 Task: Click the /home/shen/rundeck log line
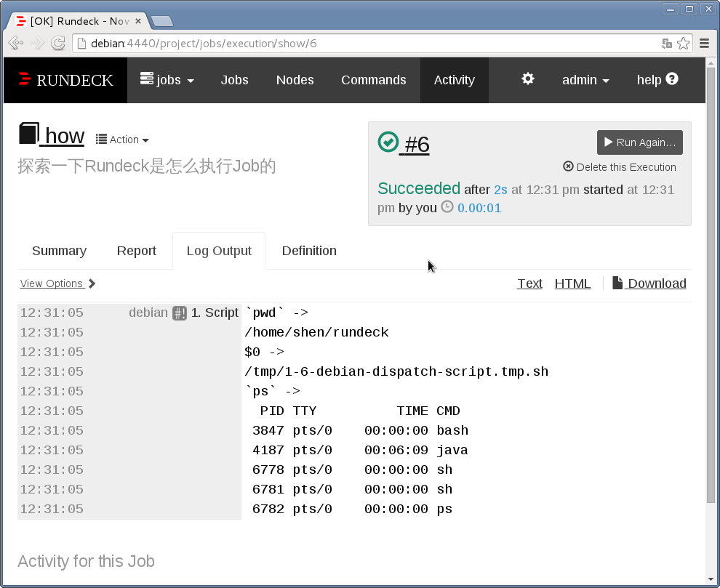tap(316, 332)
